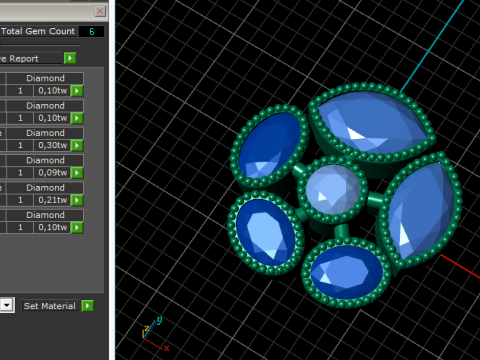Select the Total Gem Count value field
Image resolution: width=480 pixels, height=360 pixels.
point(92,31)
